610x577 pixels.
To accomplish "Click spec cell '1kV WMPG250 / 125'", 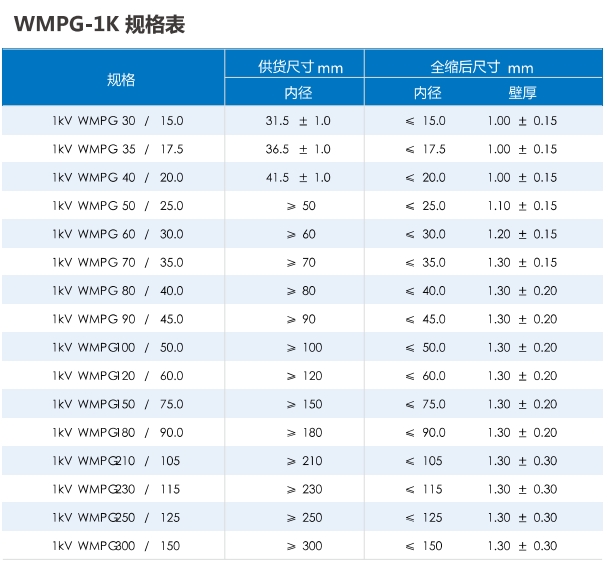I will pos(116,517).
